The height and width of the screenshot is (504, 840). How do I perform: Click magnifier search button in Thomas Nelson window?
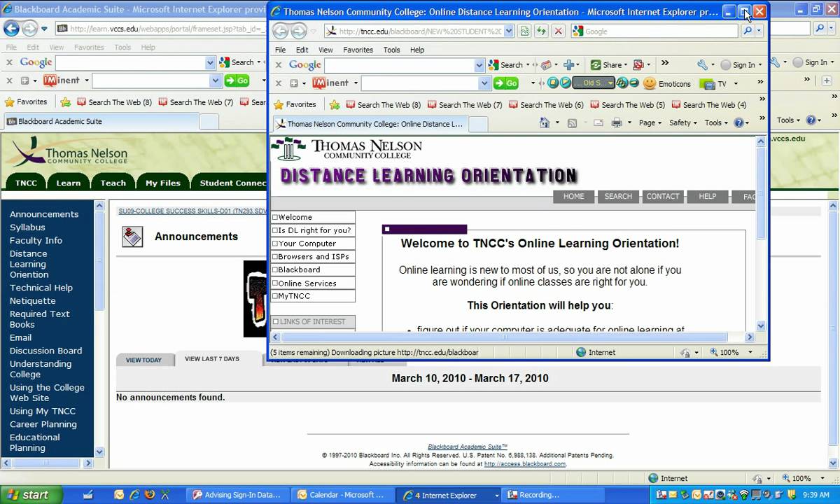pos(748,31)
